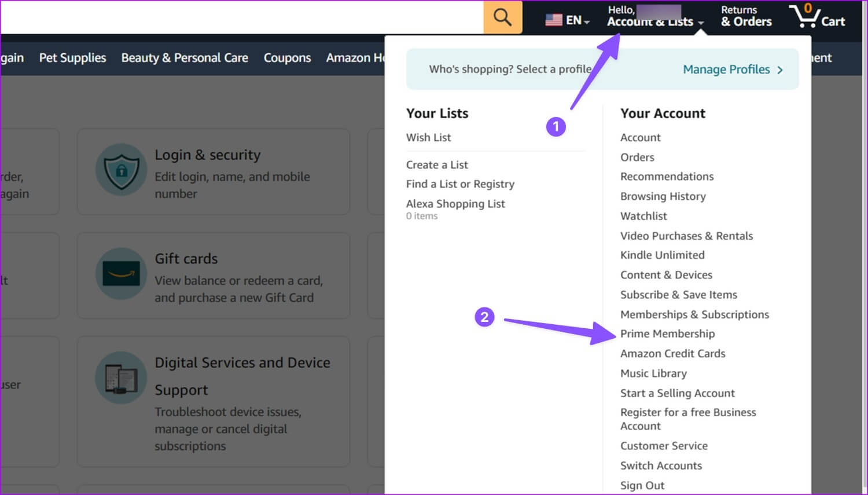Open the Login & security card title

pyautogui.click(x=207, y=155)
